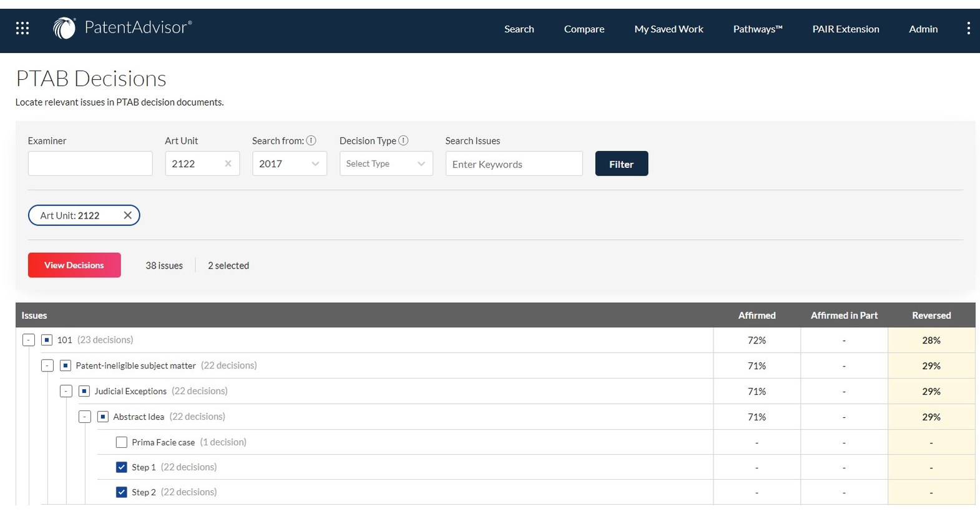The width and height of the screenshot is (980, 514).
Task: Remove the Art Unit: 2122 filter chip
Action: click(x=127, y=215)
